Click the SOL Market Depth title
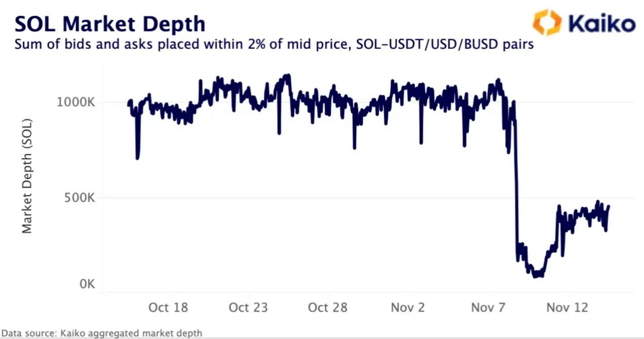The height and width of the screenshot is (339, 644). [110, 24]
